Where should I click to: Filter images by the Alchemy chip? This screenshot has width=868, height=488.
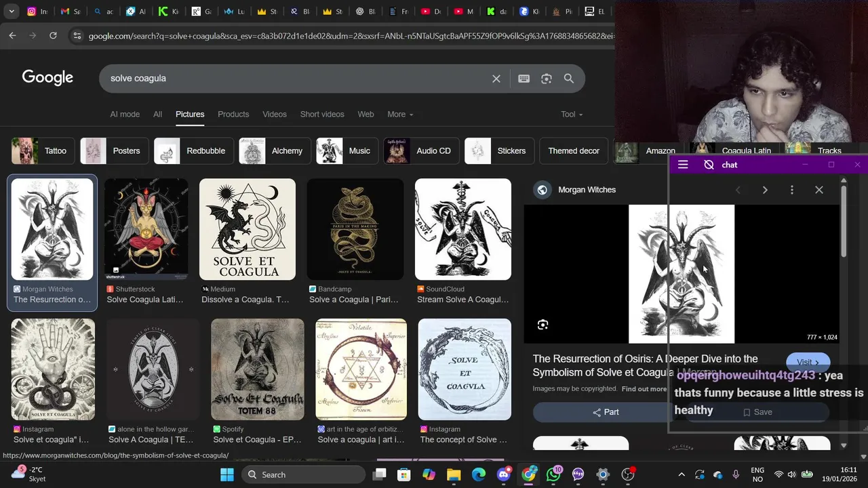(275, 150)
